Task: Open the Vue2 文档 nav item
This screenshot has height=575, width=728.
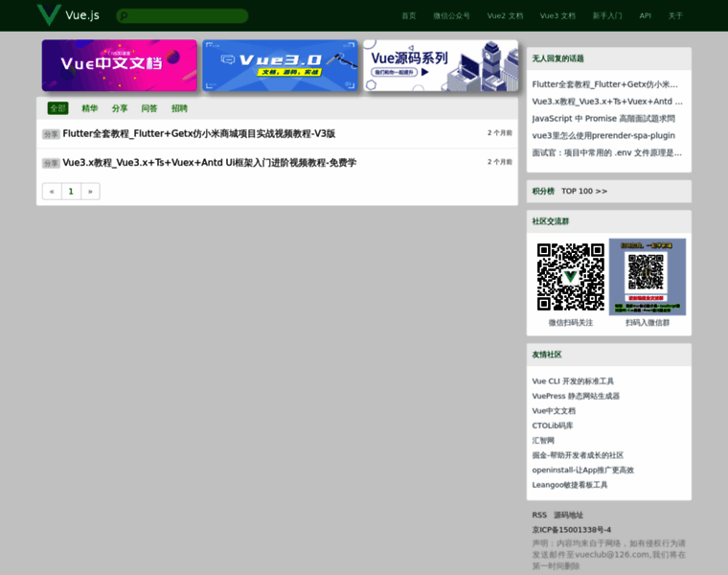Action: tap(505, 15)
